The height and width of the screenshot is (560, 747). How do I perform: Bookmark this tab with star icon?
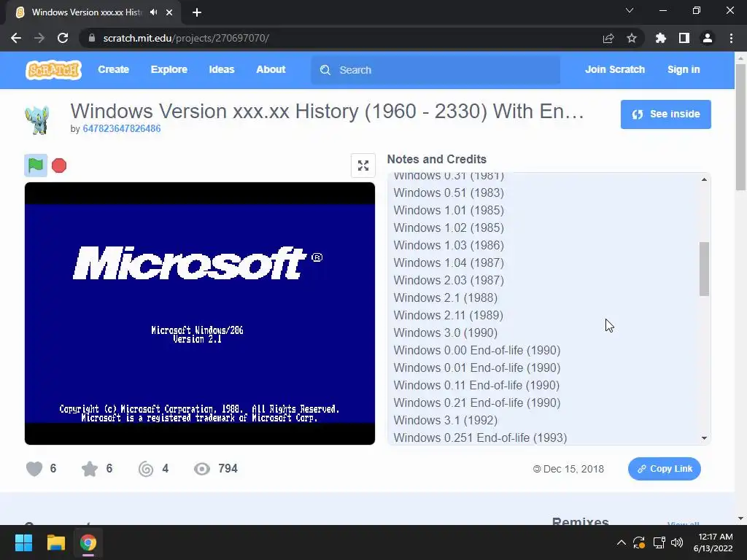pos(632,38)
